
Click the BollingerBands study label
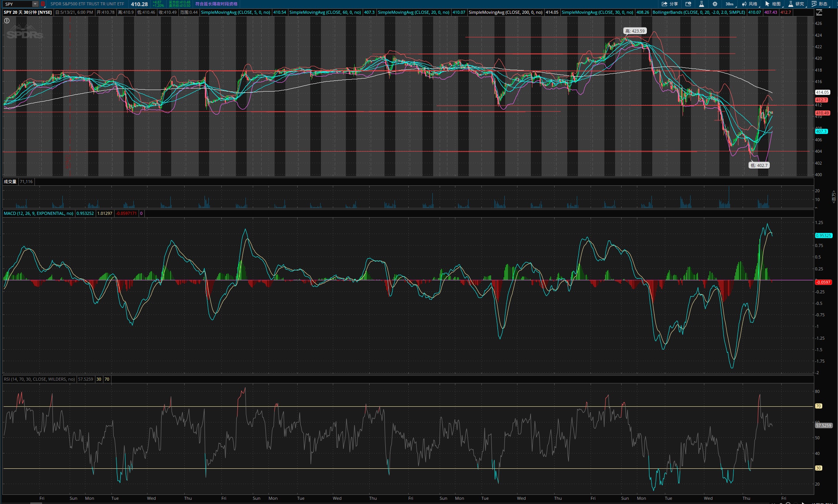pos(699,12)
